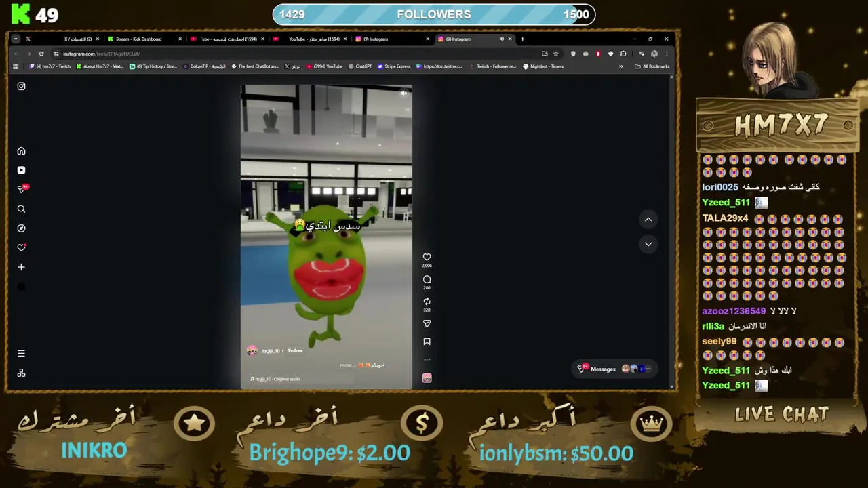Open the apps grid in bookmarks bar
This screenshot has height=488, width=868.
16,66
